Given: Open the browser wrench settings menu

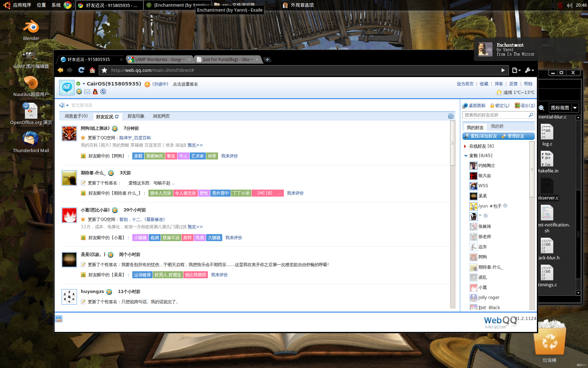Looking at the screenshot, I should [x=529, y=70].
